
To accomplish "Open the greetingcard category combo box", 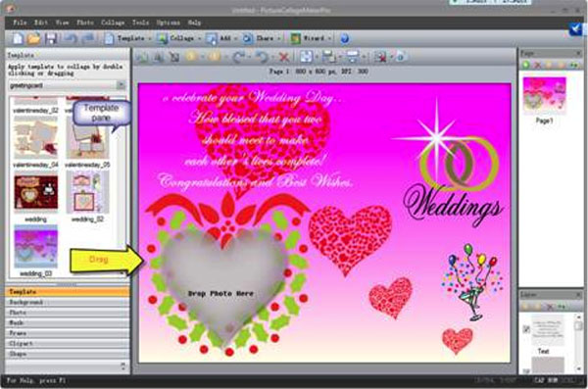I will [67, 85].
